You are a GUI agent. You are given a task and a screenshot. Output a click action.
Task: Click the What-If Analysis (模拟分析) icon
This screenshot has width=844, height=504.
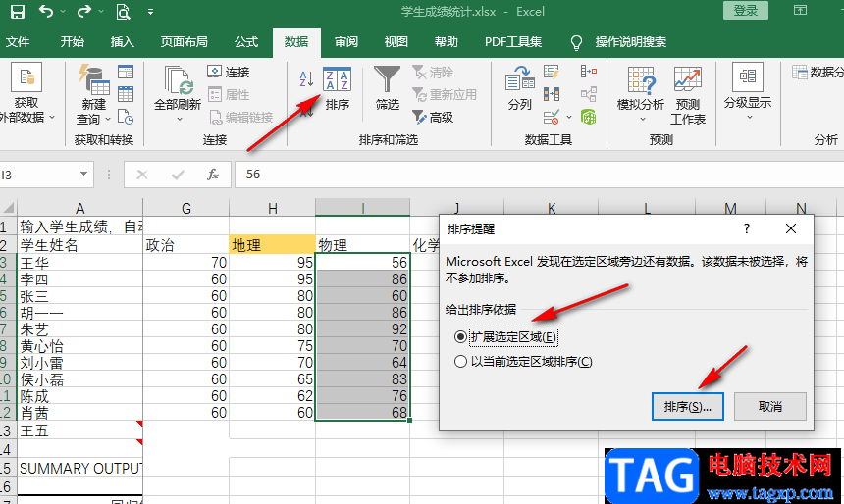click(641, 79)
